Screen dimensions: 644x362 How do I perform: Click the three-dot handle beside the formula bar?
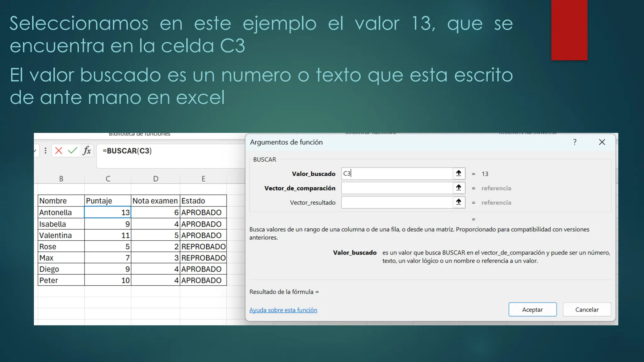pyautogui.click(x=46, y=151)
